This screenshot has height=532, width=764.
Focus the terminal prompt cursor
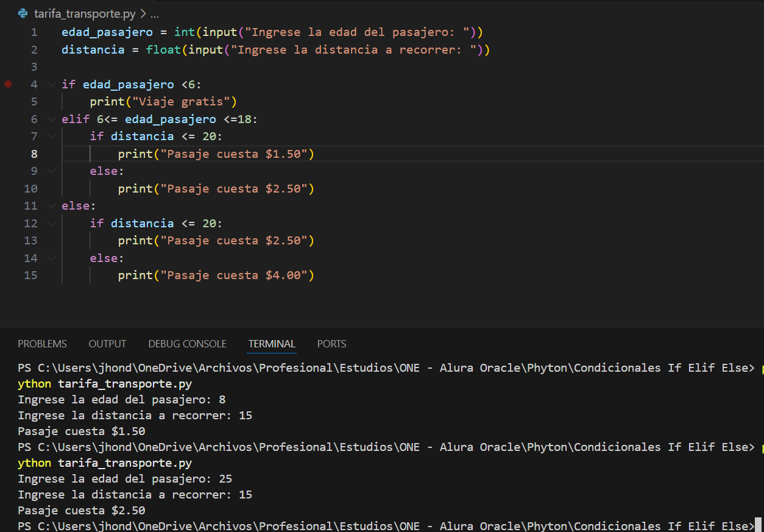(x=758, y=525)
